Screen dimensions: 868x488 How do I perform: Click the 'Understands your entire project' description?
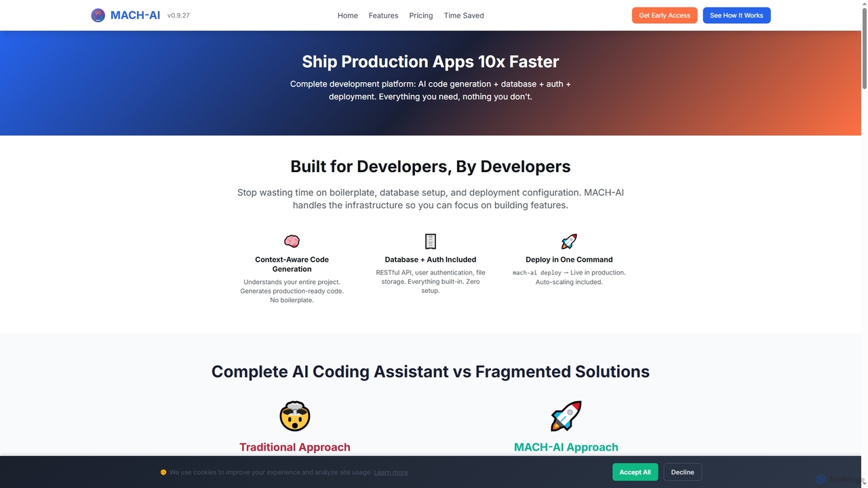(292, 291)
